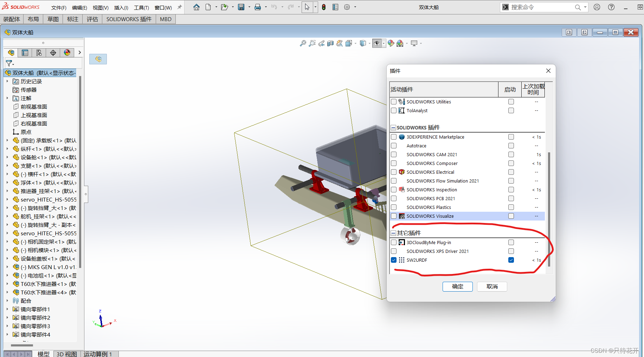Expand the 设备舱<1> tree node
Image resolution: width=644 pixels, height=357 pixels.
[7, 157]
